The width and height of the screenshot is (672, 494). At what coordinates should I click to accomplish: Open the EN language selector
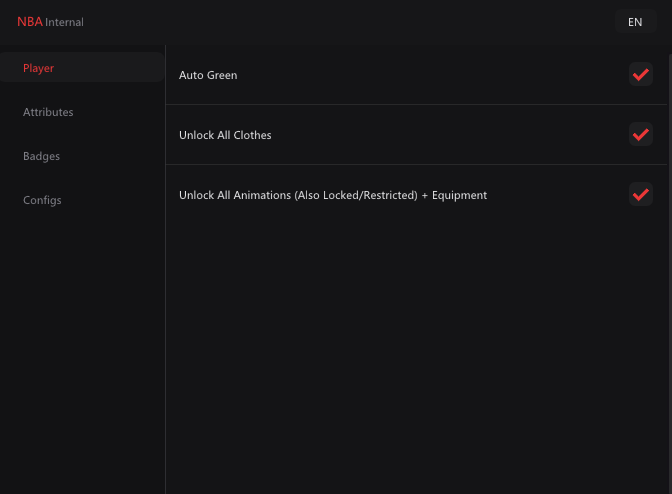click(x=636, y=22)
